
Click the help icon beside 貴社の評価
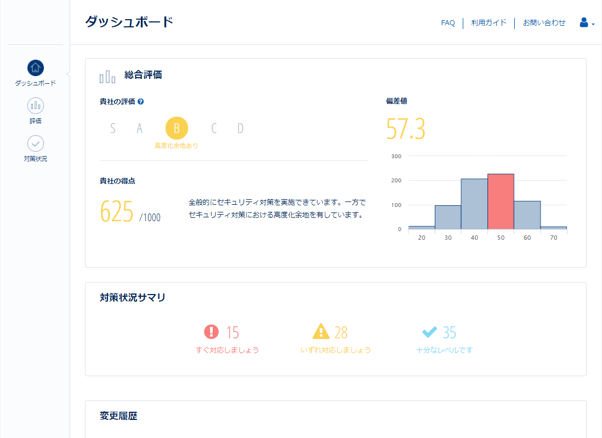141,102
